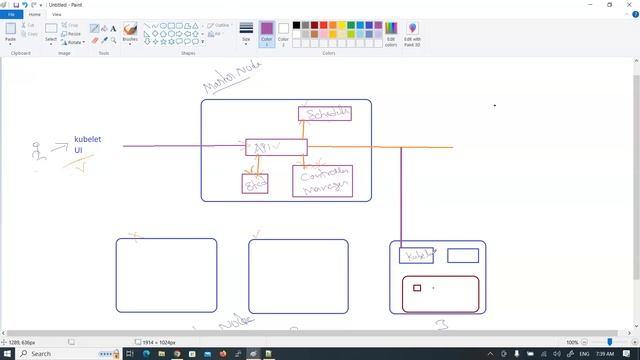The height and width of the screenshot is (360, 640).
Task: Open the shape Fill dropdown
Action: [x=215, y=34]
